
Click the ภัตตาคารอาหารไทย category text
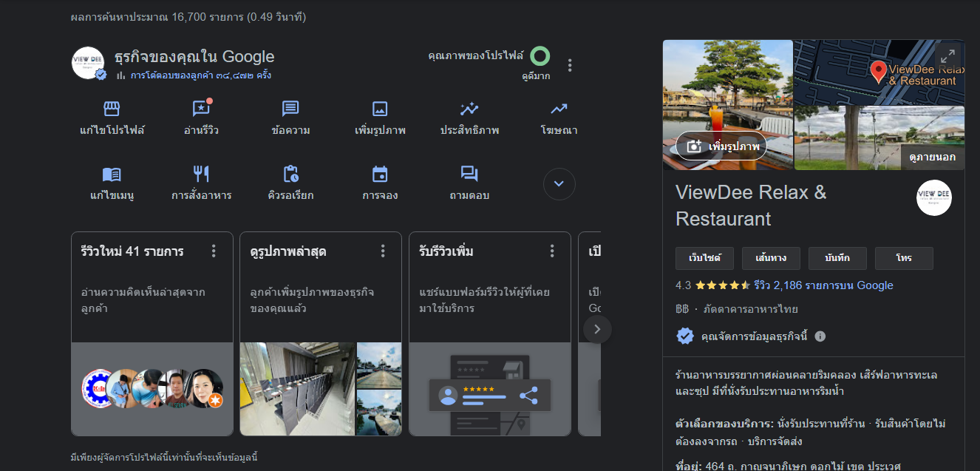click(x=750, y=309)
